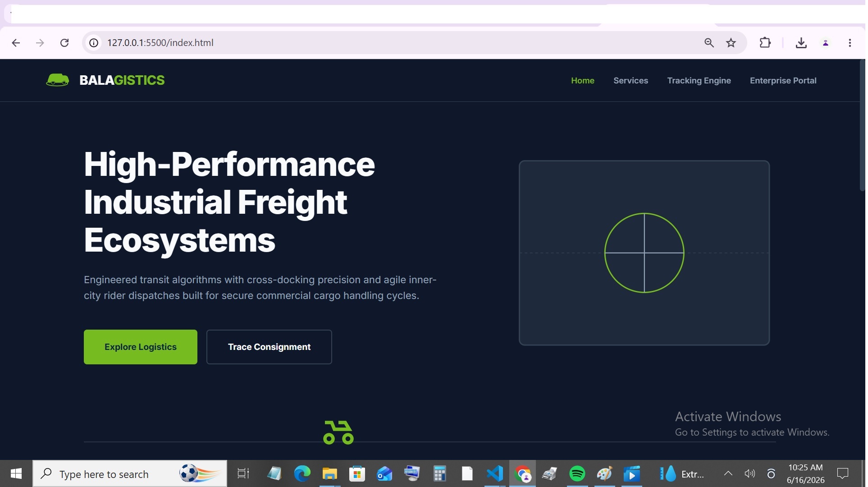Open the Downloads icon in Chrome toolbar

(801, 43)
